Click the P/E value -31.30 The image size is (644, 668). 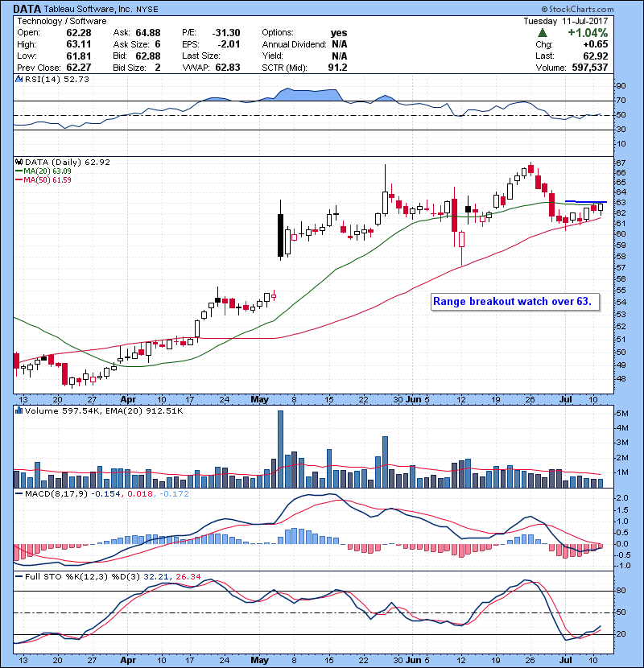[226, 33]
